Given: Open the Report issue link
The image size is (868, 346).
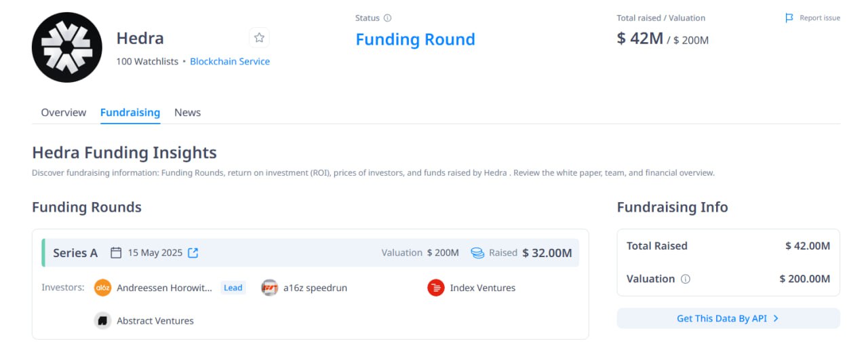Looking at the screenshot, I should click(x=820, y=18).
